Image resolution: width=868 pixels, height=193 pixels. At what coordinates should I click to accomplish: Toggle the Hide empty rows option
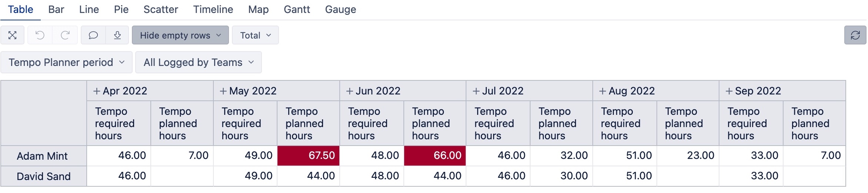point(180,35)
